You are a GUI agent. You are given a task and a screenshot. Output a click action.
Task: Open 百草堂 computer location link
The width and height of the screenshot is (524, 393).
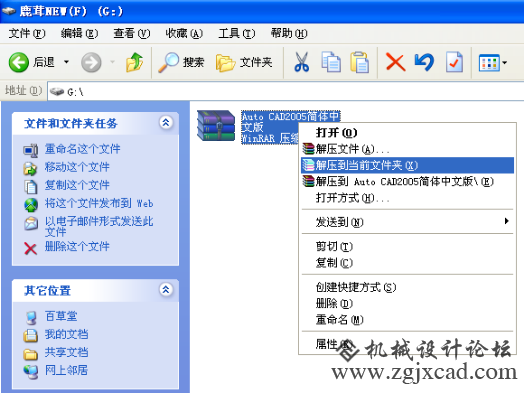pyautogui.click(x=61, y=316)
